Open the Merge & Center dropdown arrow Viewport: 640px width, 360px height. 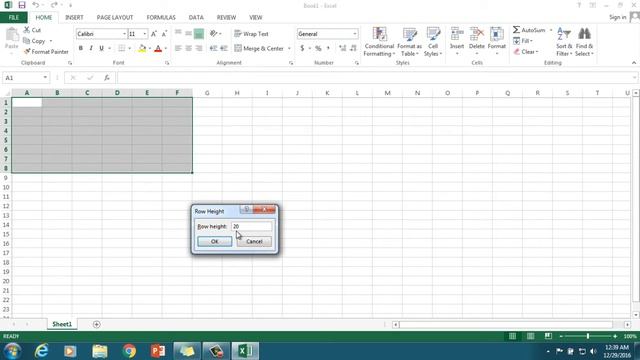coord(289,49)
